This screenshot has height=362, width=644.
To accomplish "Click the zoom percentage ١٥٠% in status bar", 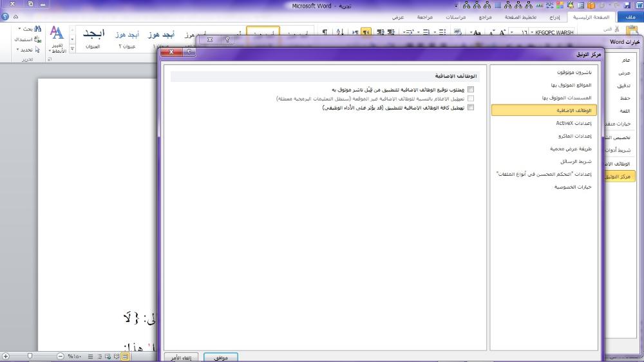I will (x=75, y=356).
